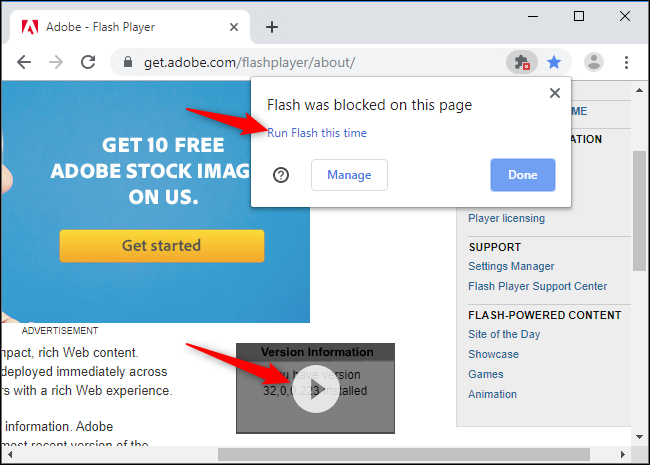Open the Animation link
The width and height of the screenshot is (650, 465).
[x=492, y=394]
